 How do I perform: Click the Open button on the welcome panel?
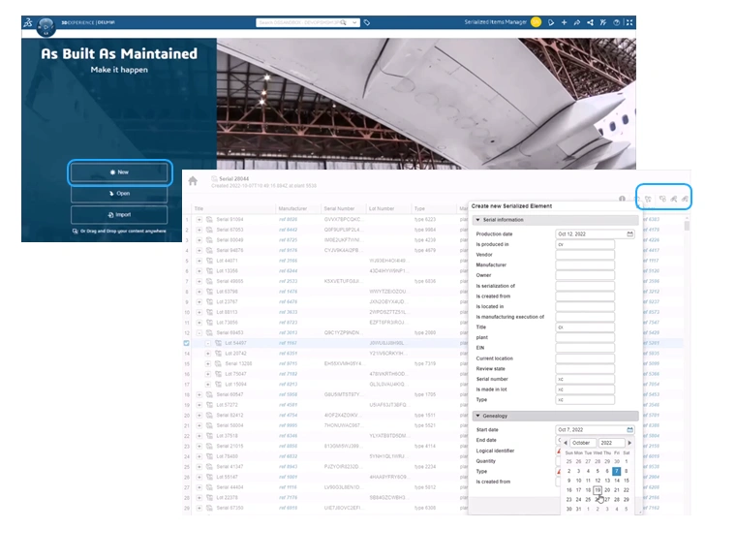click(119, 194)
